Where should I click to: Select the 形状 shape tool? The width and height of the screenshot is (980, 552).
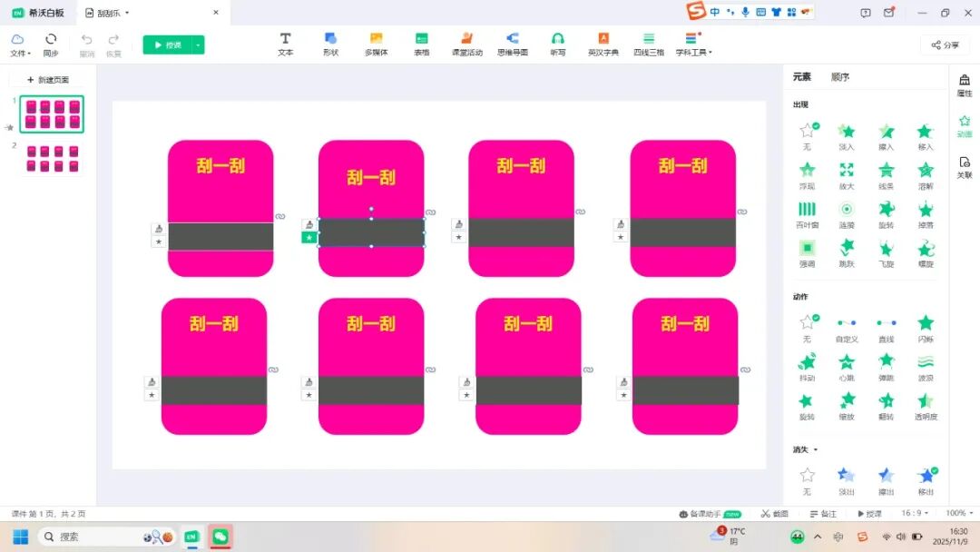click(330, 44)
